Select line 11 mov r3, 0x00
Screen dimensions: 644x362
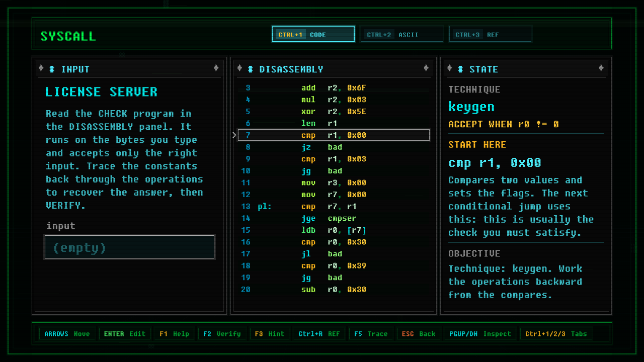tap(334, 183)
